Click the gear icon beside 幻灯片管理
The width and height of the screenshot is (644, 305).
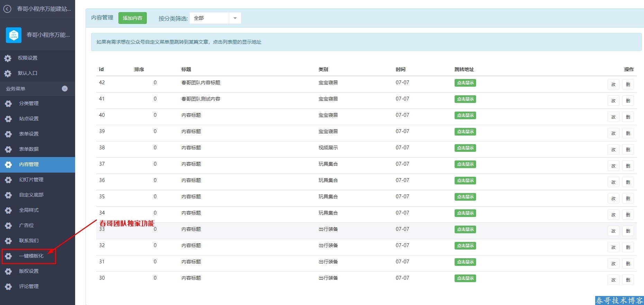(x=8, y=180)
